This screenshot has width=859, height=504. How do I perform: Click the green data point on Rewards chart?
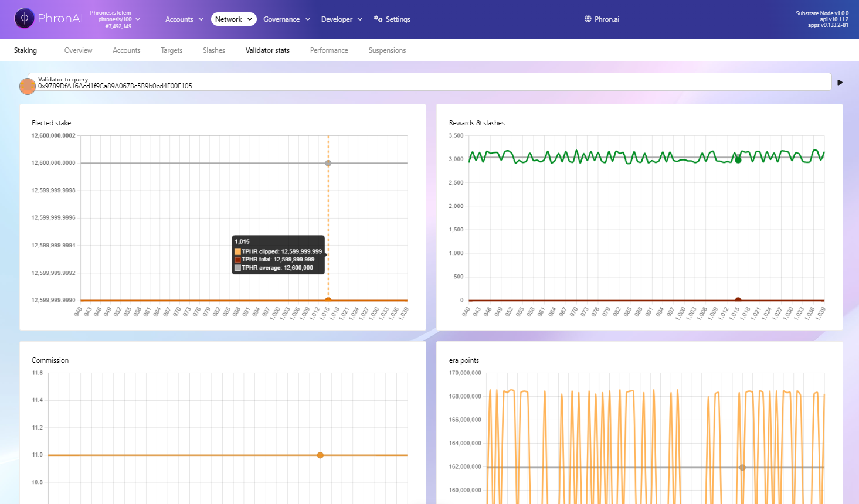pos(738,160)
